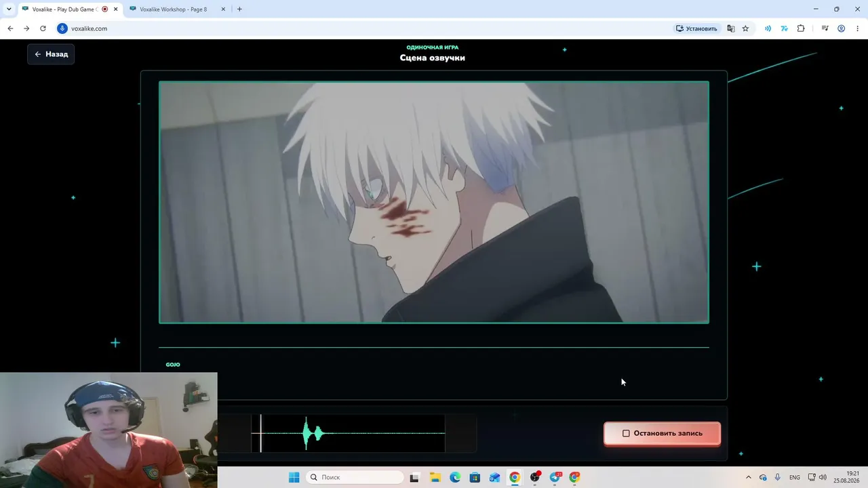Click the Назад back button
The image size is (868, 488).
[x=51, y=54]
